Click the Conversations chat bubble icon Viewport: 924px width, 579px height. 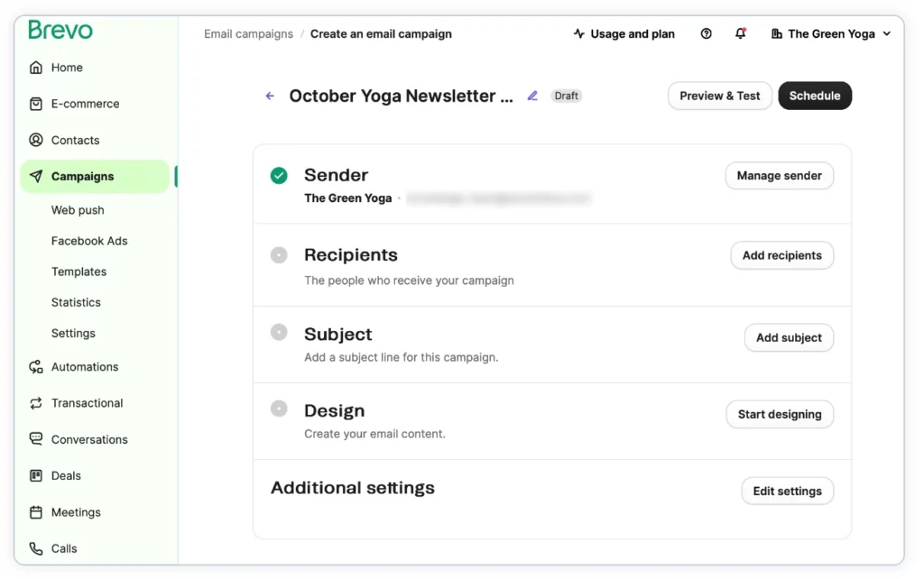pyautogui.click(x=36, y=439)
